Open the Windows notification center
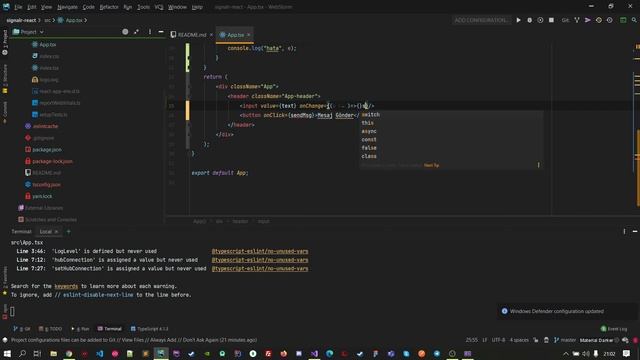Viewport: 640px width, 360px height. click(x=627, y=353)
